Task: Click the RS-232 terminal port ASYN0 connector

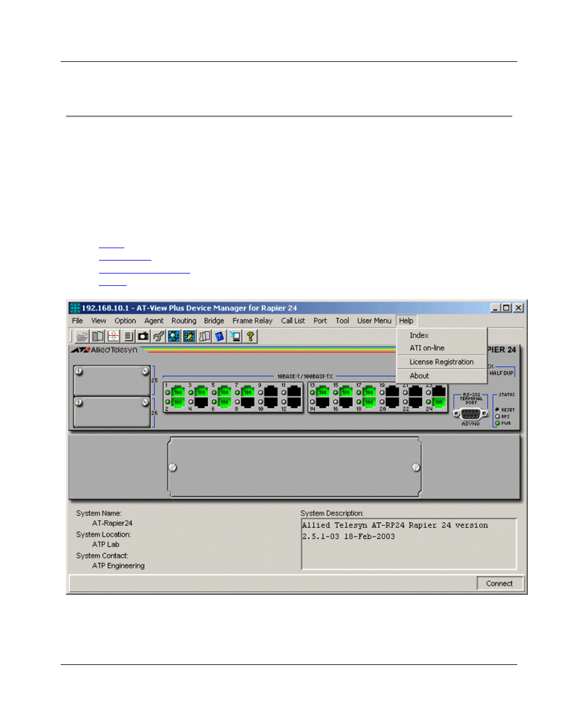Action: pyautogui.click(x=471, y=414)
